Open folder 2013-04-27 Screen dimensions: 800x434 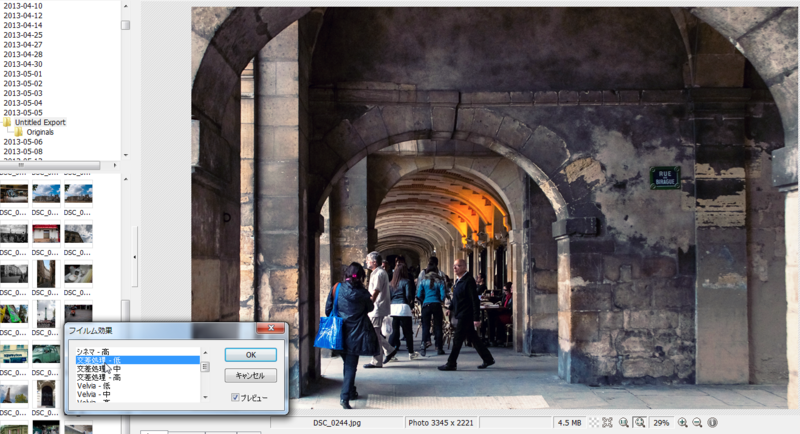pyautogui.click(x=23, y=45)
